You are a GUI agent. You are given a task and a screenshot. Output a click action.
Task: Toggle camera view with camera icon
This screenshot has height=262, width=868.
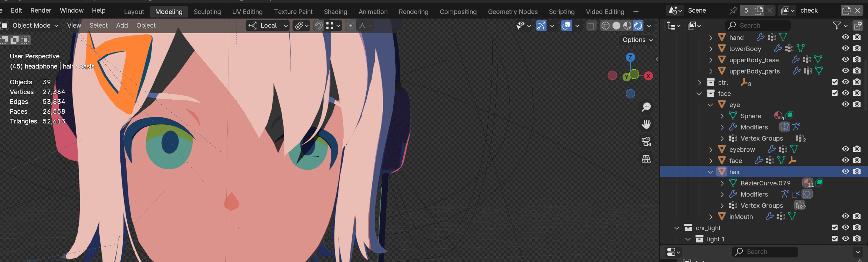coord(646,141)
